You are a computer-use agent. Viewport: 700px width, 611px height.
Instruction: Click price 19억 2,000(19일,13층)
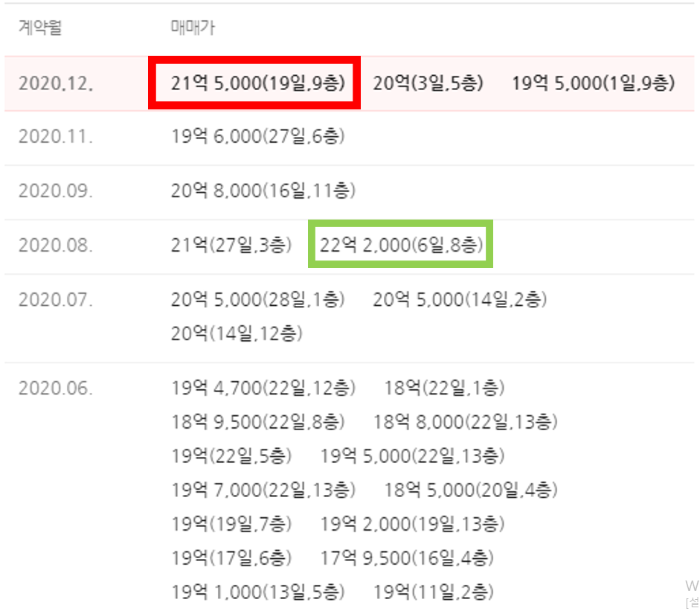(412, 524)
